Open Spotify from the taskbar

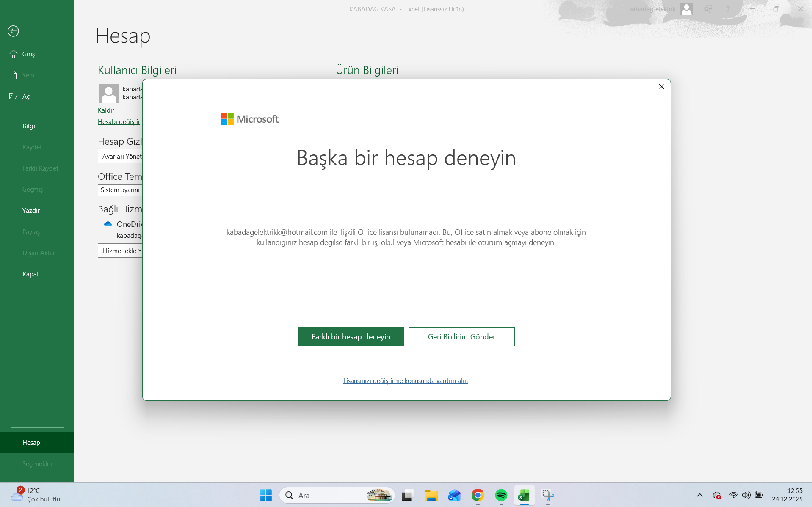tap(501, 495)
